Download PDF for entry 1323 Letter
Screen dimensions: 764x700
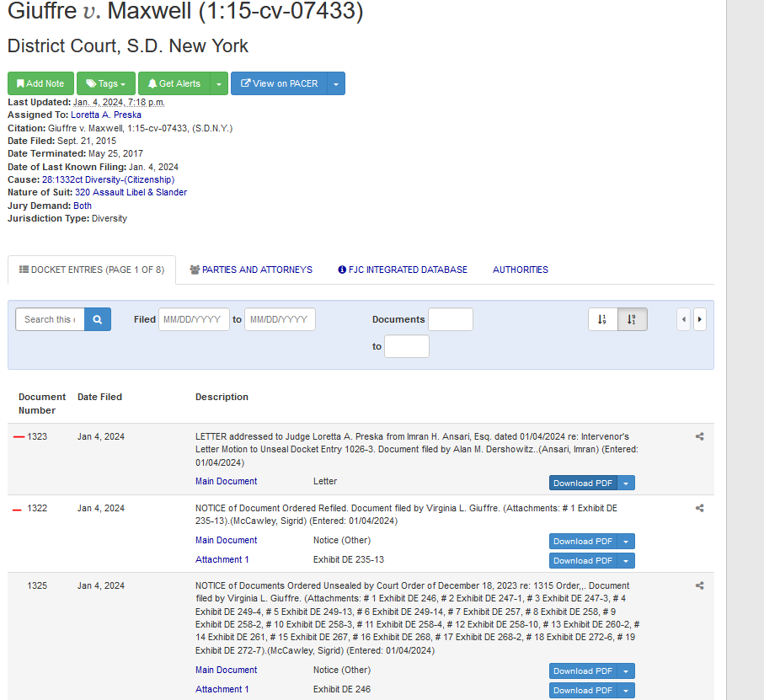point(583,484)
